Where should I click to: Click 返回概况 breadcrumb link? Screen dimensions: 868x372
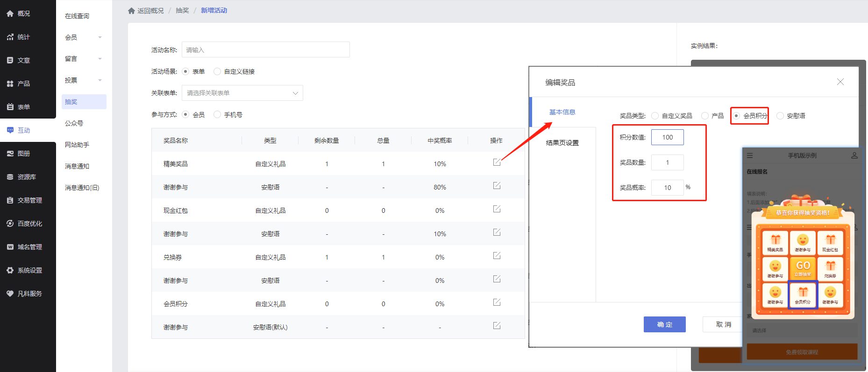150,11
